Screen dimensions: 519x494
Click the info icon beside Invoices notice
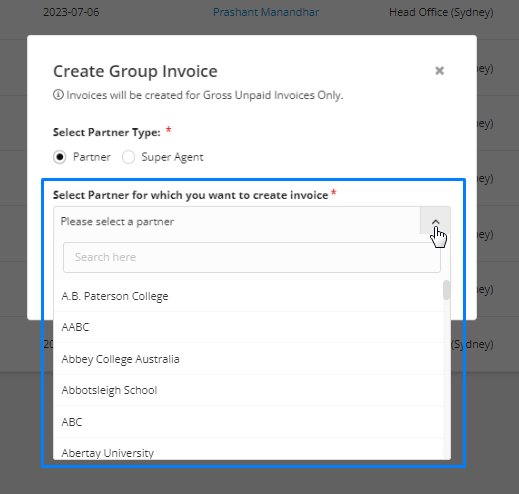point(58,95)
